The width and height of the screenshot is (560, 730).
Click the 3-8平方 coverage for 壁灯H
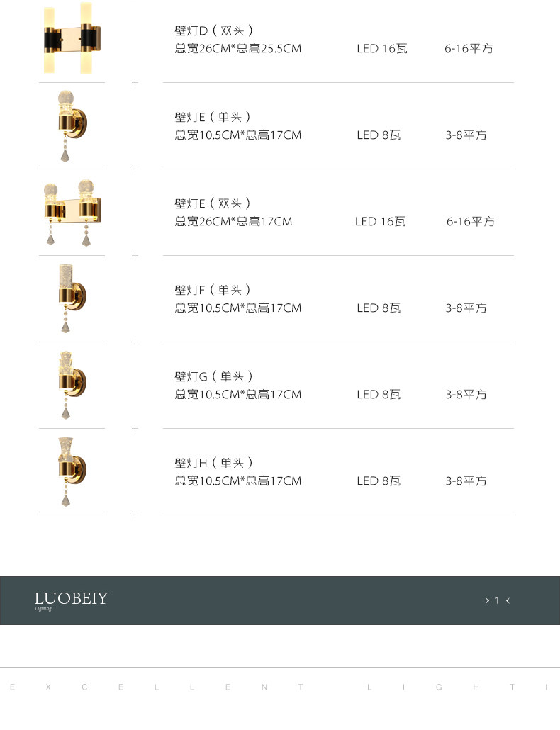click(466, 481)
